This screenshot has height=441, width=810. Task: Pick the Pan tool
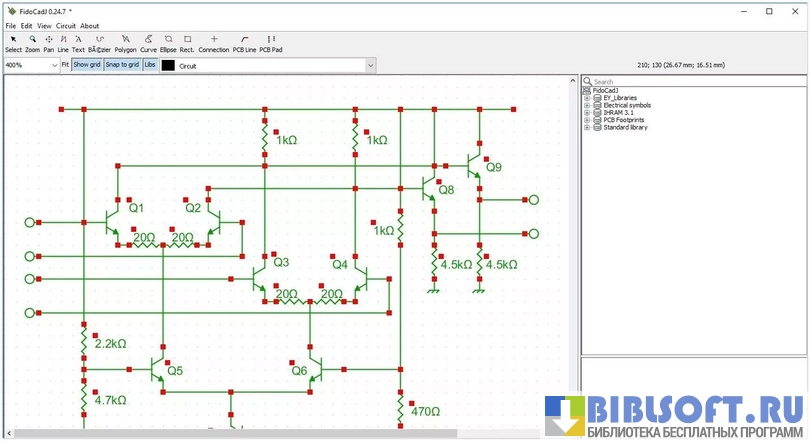[x=49, y=43]
